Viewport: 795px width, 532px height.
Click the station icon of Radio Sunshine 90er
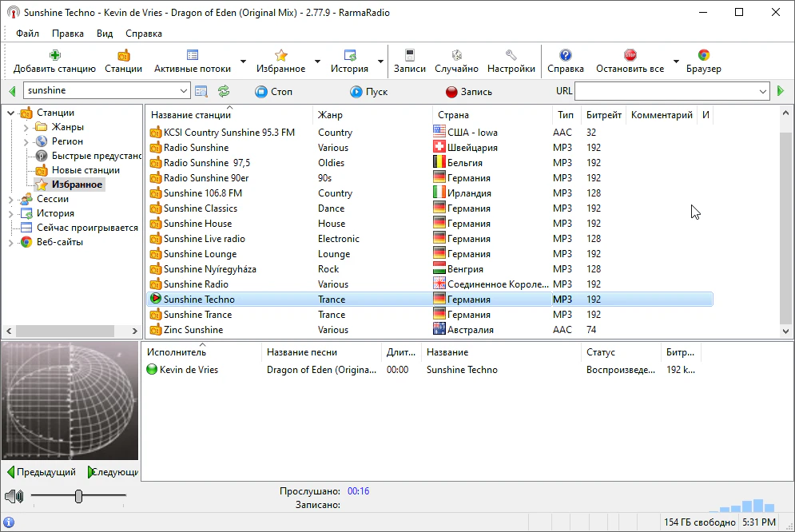coord(156,178)
